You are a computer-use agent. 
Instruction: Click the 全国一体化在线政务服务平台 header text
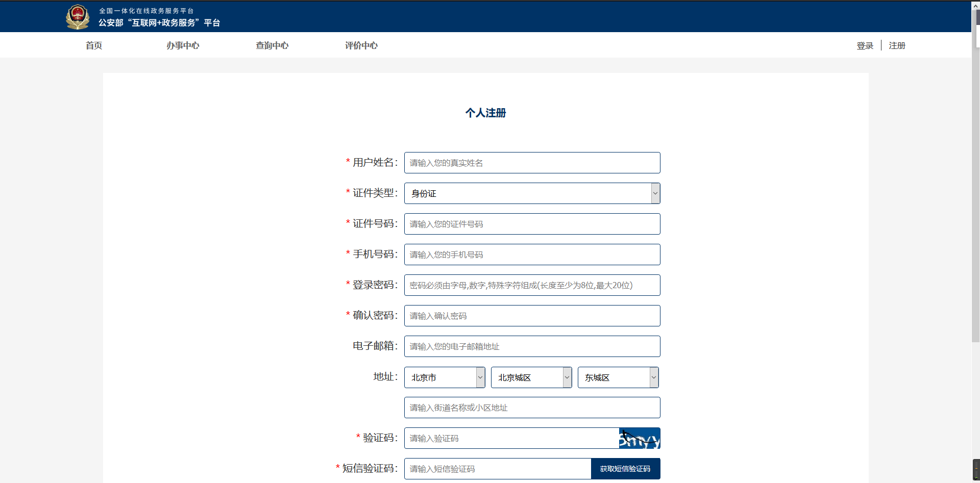[146, 11]
